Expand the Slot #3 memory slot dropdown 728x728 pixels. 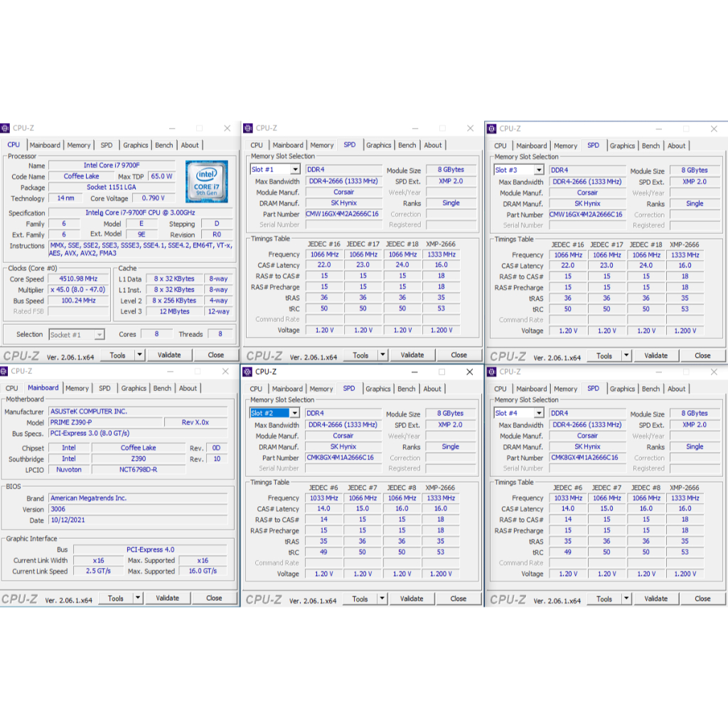pyautogui.click(x=538, y=171)
